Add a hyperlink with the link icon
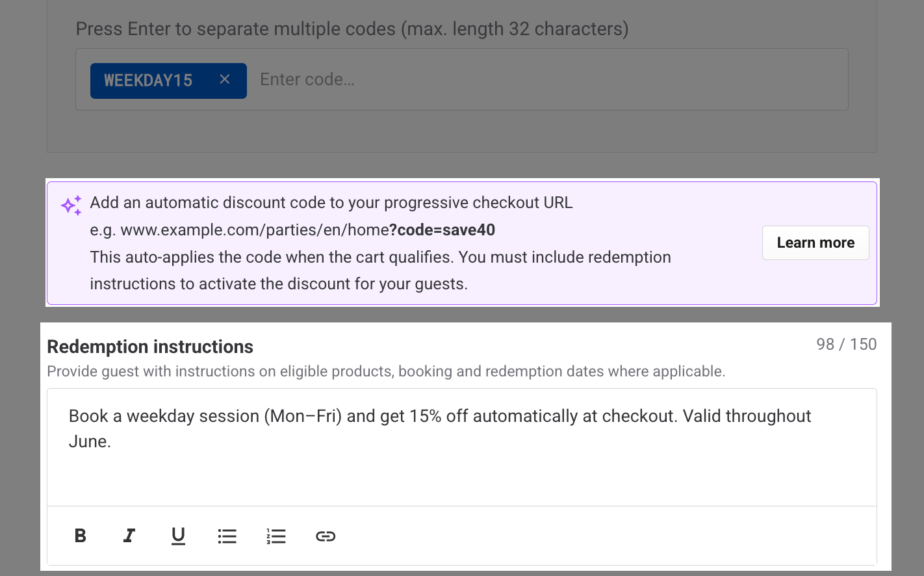 coord(326,536)
